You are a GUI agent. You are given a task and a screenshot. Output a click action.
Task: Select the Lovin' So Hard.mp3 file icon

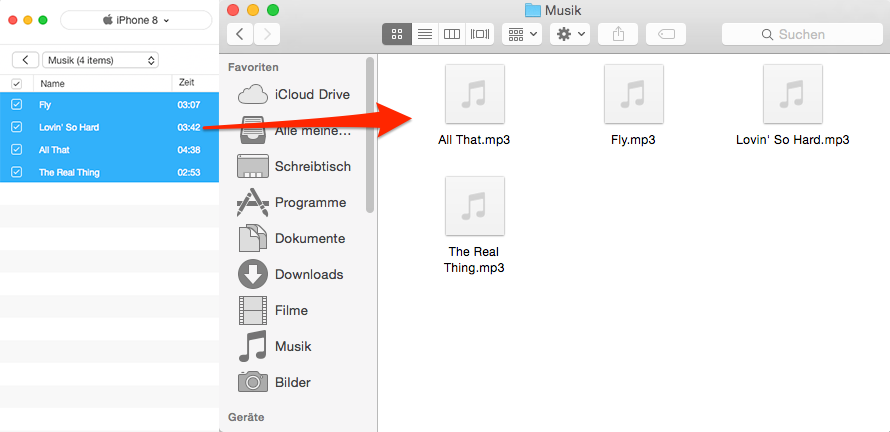point(792,94)
